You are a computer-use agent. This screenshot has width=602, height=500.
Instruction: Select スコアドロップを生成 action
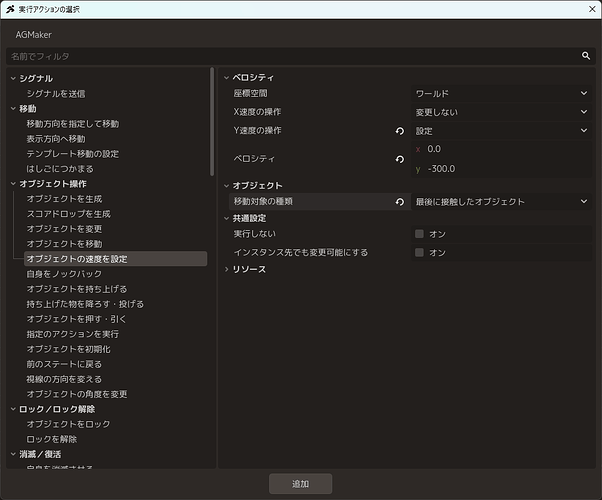point(68,214)
